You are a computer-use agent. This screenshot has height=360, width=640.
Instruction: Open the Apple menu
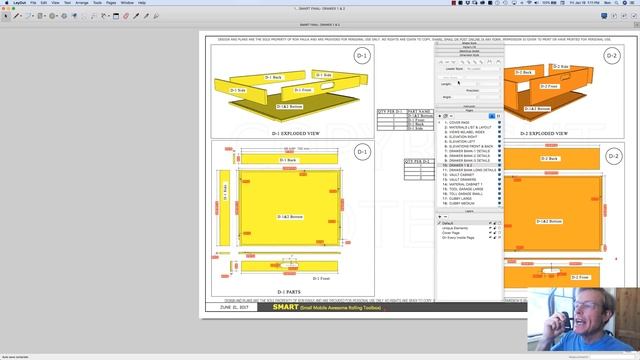point(6,2)
